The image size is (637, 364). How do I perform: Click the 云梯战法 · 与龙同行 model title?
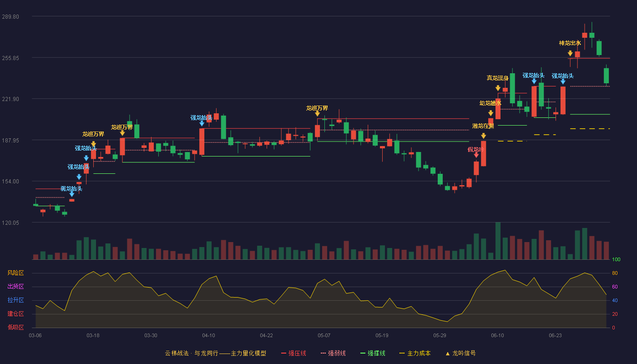pyautogui.click(x=215, y=353)
